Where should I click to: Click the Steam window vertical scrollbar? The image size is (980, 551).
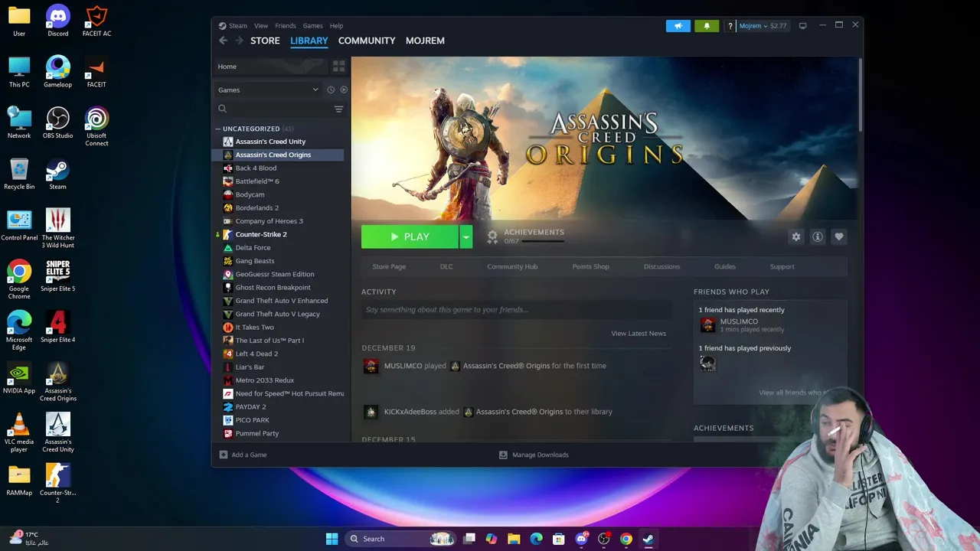[860, 93]
